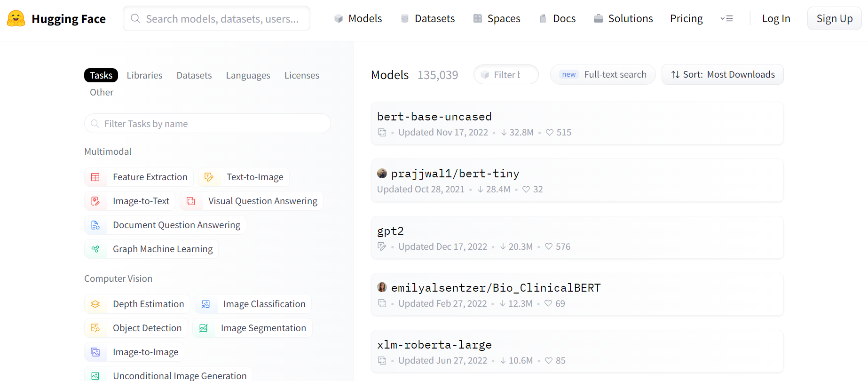
Task: Click the sort arrows icon
Action: point(675,74)
